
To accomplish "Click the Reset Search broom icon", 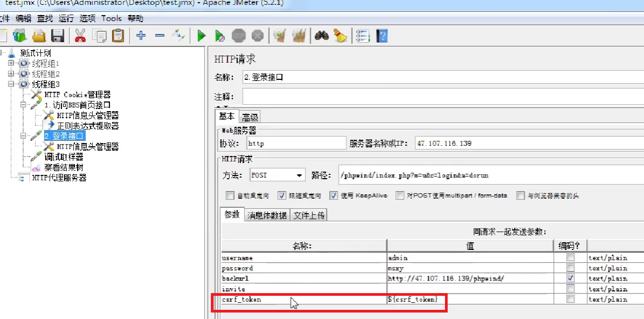I will pos(340,36).
